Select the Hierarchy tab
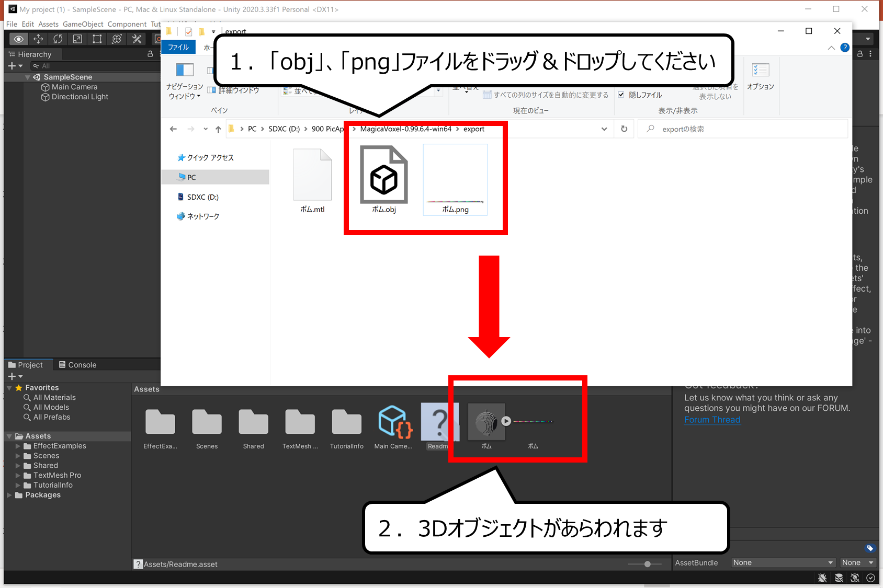 point(29,54)
